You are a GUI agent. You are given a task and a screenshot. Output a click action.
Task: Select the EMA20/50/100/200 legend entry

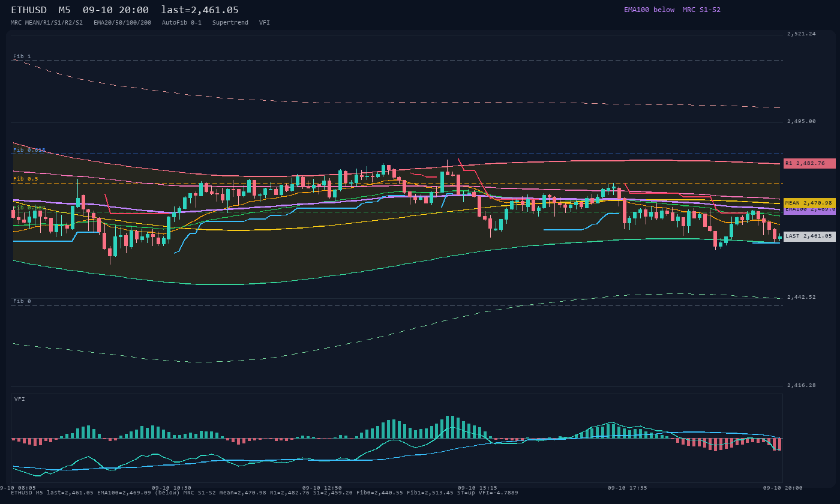pos(122,22)
